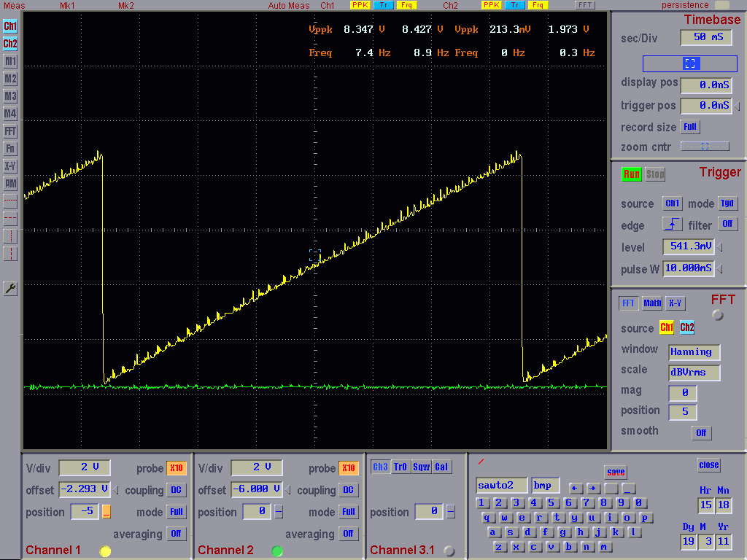747x560 pixels.
Task: Select the dotted vertical cursor icon
Action: tap(10, 236)
